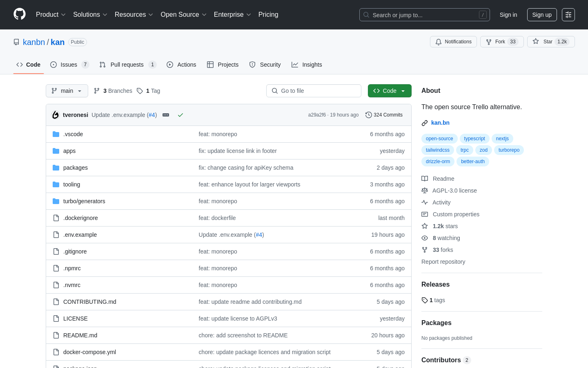Open the Enterprise dropdown menu
Viewport: 588px width, 368px height.
click(232, 15)
